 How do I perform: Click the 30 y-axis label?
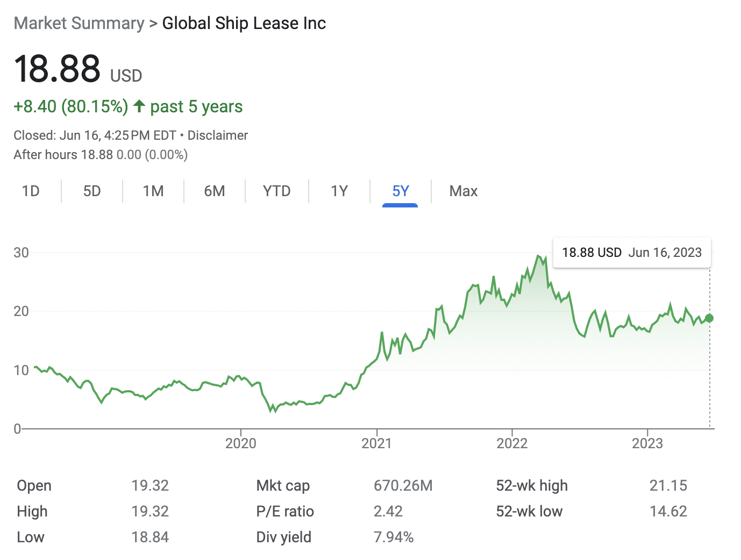click(21, 253)
